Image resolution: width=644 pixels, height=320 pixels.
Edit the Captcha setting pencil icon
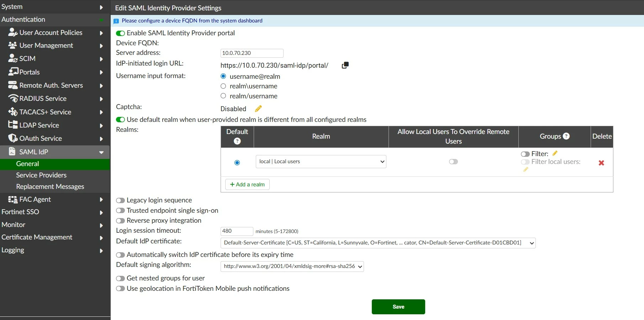click(259, 109)
